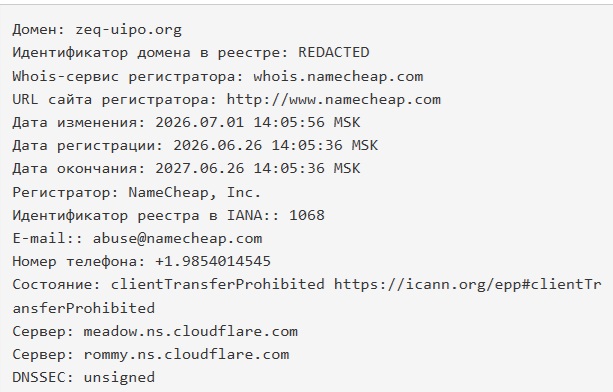Click the IANA identifier 1068
The image size is (613, 392).
coord(307,215)
